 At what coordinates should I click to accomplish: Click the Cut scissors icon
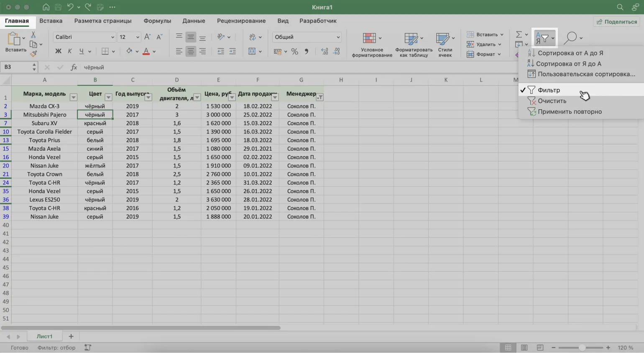coord(33,35)
